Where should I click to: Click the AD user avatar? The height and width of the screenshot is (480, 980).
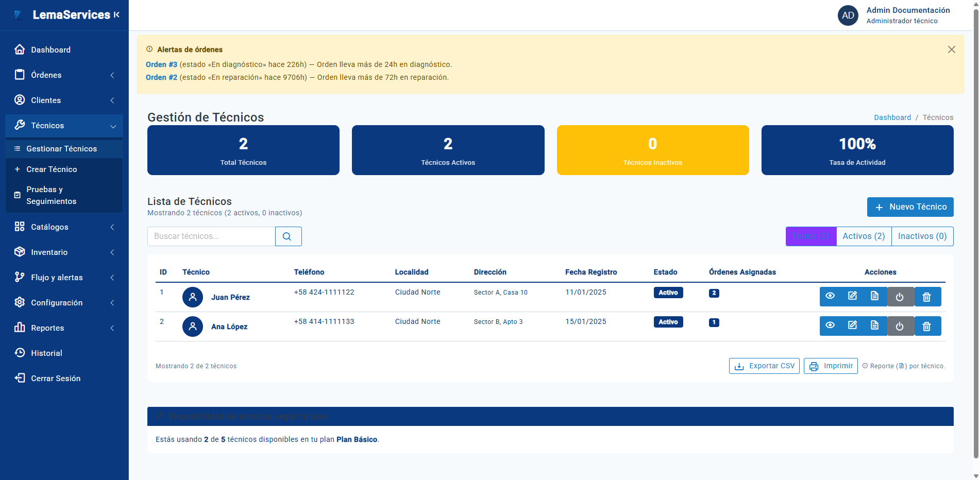coord(848,15)
